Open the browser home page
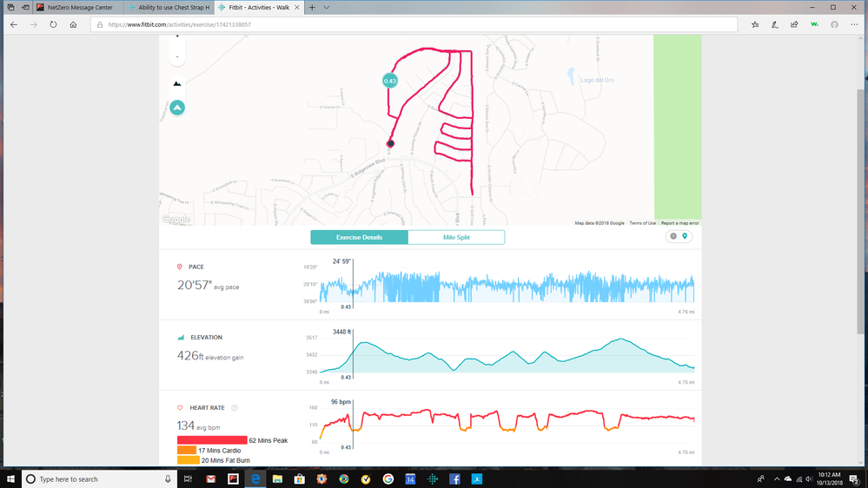This screenshot has width=868, height=488. [73, 24]
